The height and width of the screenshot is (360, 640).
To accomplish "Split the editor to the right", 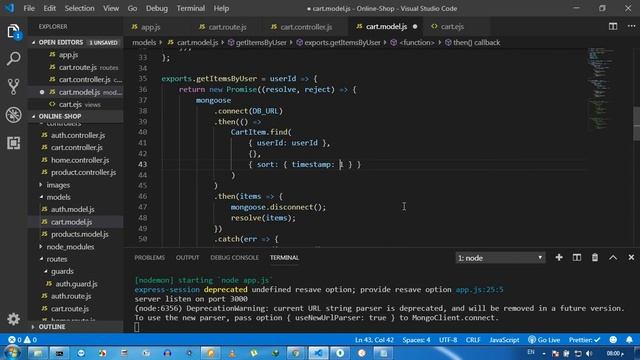I will click(x=613, y=27).
